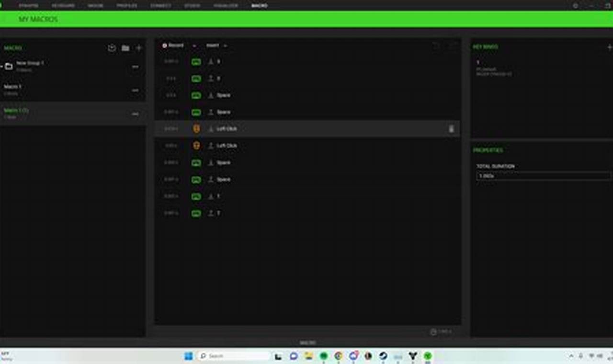Viewport: 613px width, 364px height.
Task: Click the new macro group folder icon
Action: pos(125,48)
